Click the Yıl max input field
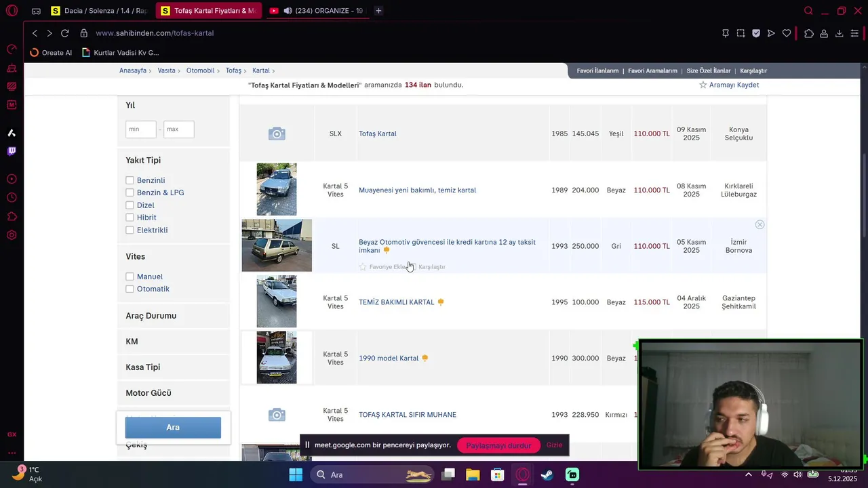Screen dimensions: 868x488 coord(179,129)
